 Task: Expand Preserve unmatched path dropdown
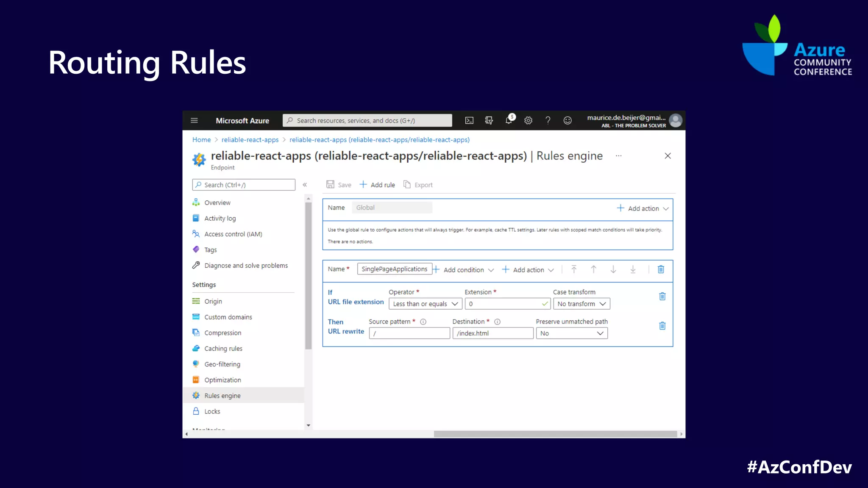coord(571,333)
